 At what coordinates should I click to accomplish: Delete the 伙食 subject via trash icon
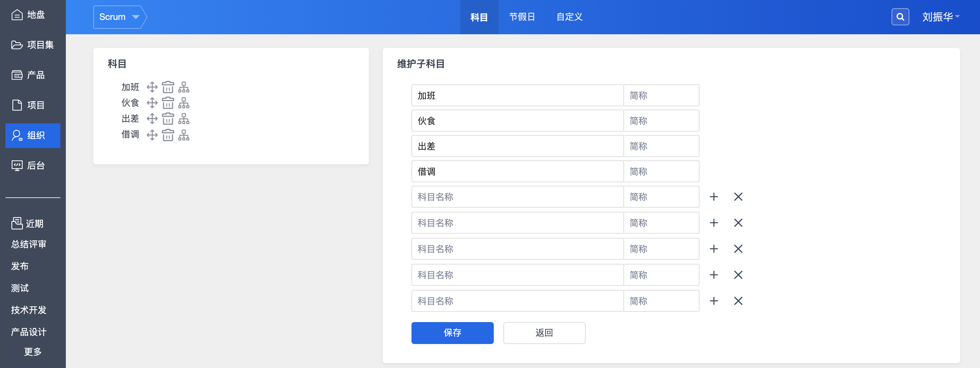[x=168, y=103]
